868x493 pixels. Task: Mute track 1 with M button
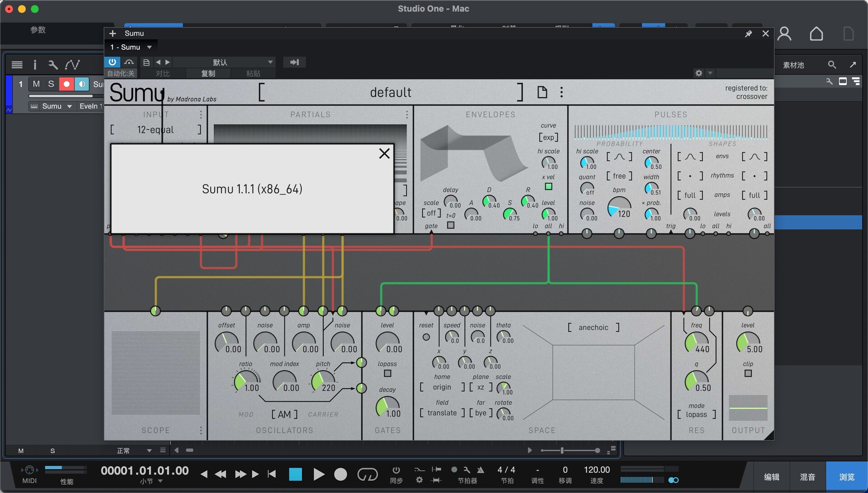coord(36,84)
